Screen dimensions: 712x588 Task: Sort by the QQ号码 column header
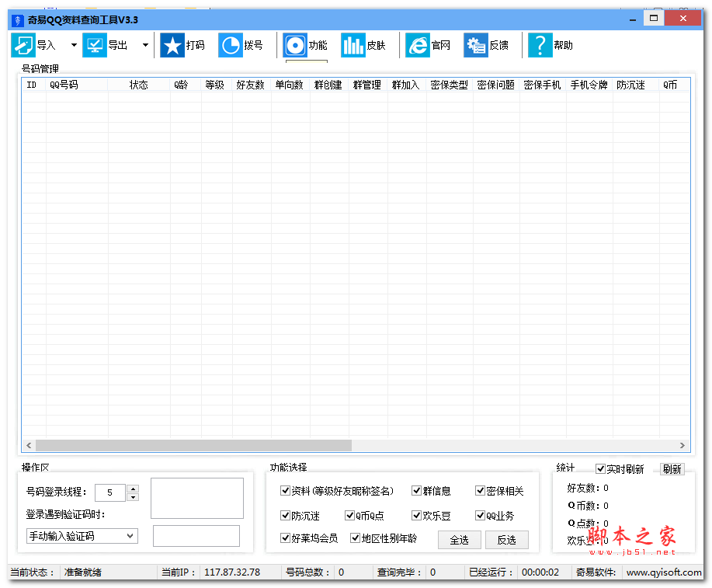click(77, 85)
